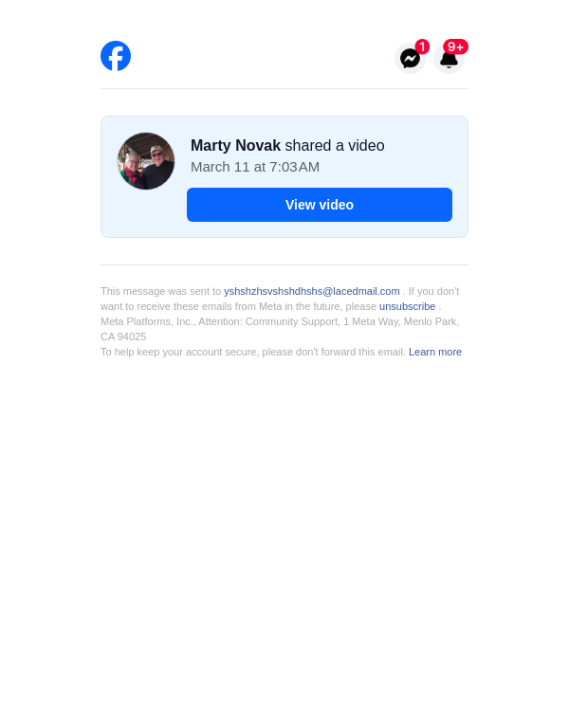The height and width of the screenshot is (728, 569).
Task: Click the Facebook logo
Action: coord(116,56)
